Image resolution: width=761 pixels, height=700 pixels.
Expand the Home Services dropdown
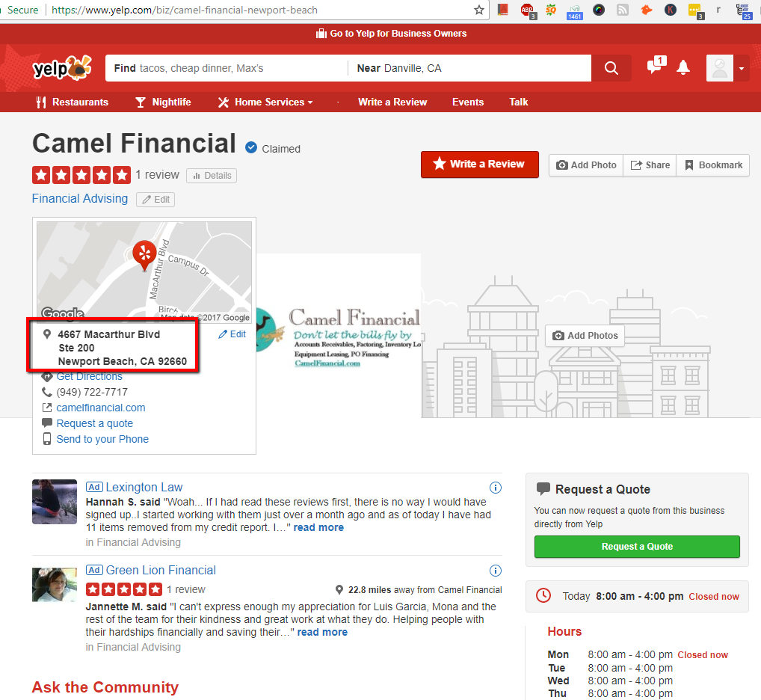[x=265, y=102]
